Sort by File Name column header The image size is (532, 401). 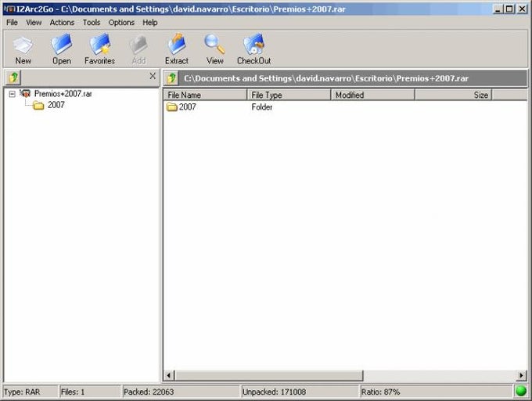click(x=205, y=95)
